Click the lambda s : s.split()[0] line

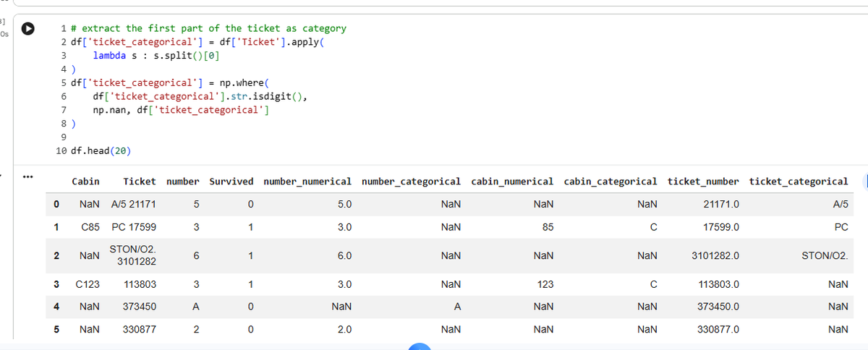point(156,54)
